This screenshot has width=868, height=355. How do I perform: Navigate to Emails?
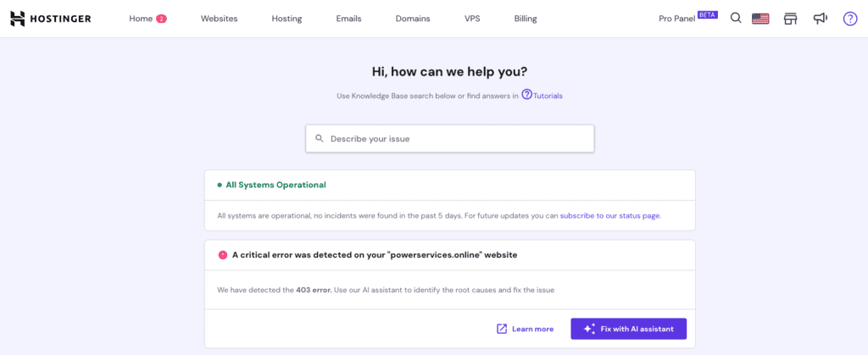tap(348, 19)
